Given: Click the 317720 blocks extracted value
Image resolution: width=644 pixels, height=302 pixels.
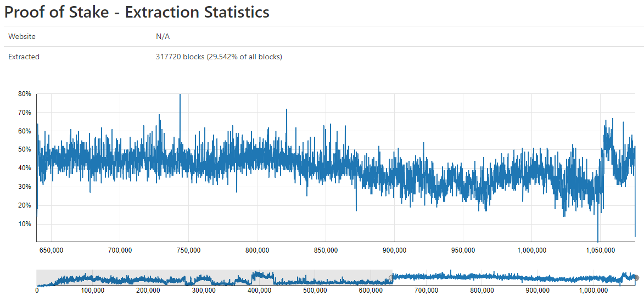Looking at the screenshot, I should tap(219, 57).
